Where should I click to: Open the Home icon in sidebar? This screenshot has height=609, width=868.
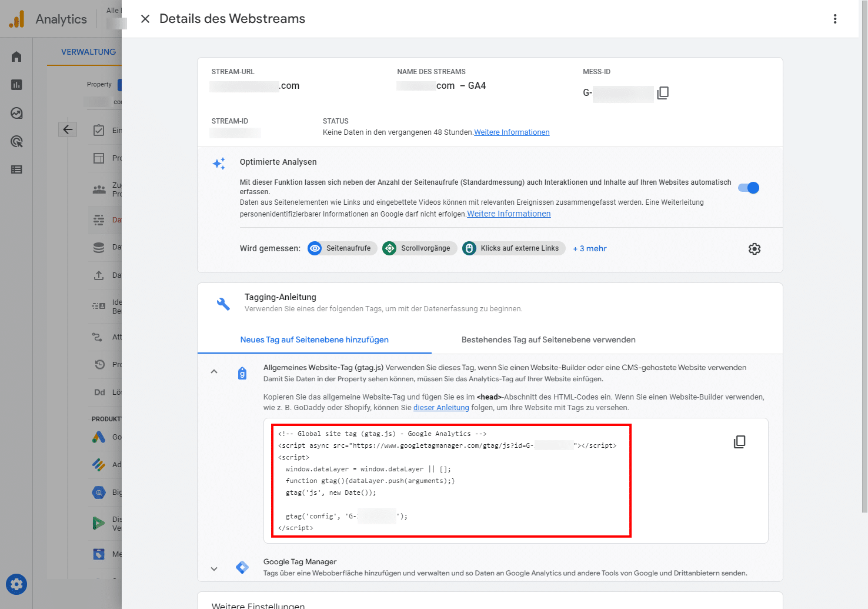pos(16,56)
